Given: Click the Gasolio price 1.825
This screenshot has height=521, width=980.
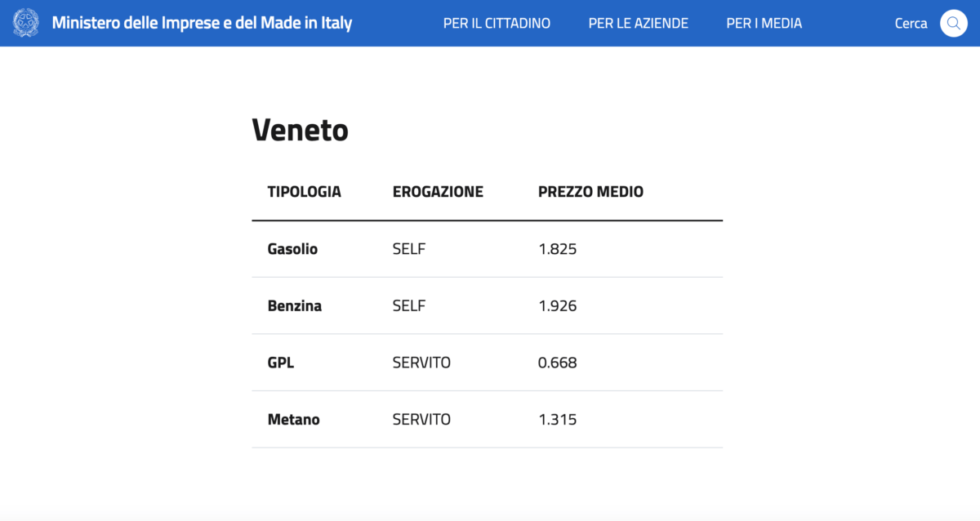Looking at the screenshot, I should [x=557, y=249].
